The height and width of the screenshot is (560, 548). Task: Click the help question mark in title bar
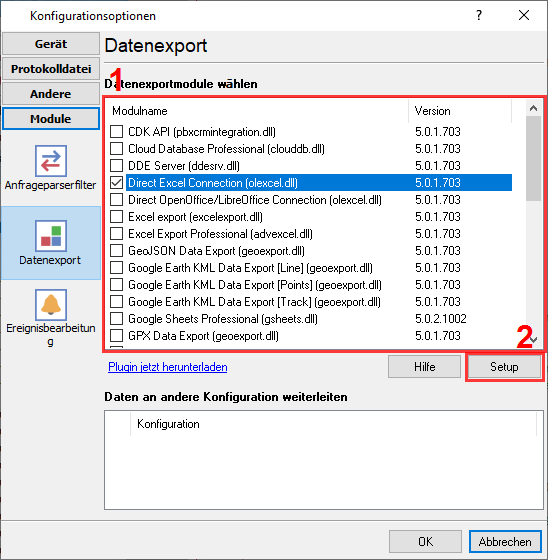coord(479,15)
